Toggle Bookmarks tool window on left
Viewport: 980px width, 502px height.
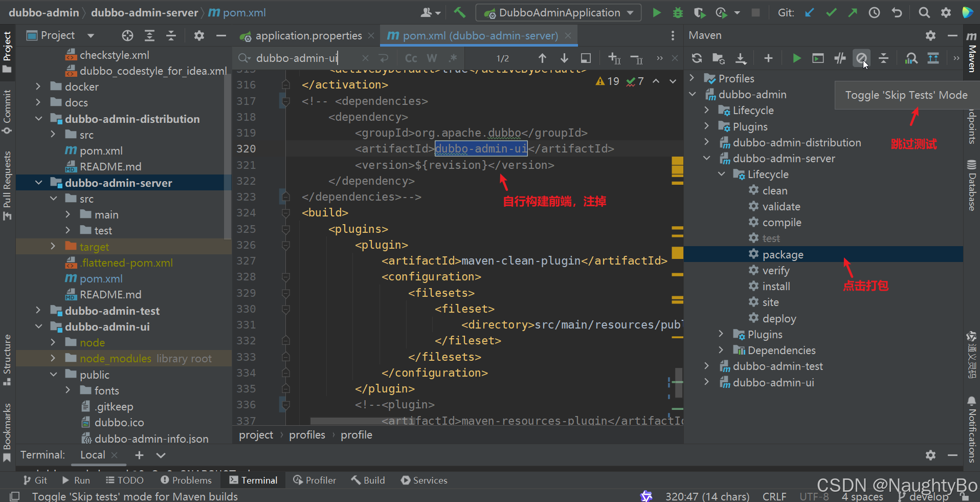click(x=7, y=432)
